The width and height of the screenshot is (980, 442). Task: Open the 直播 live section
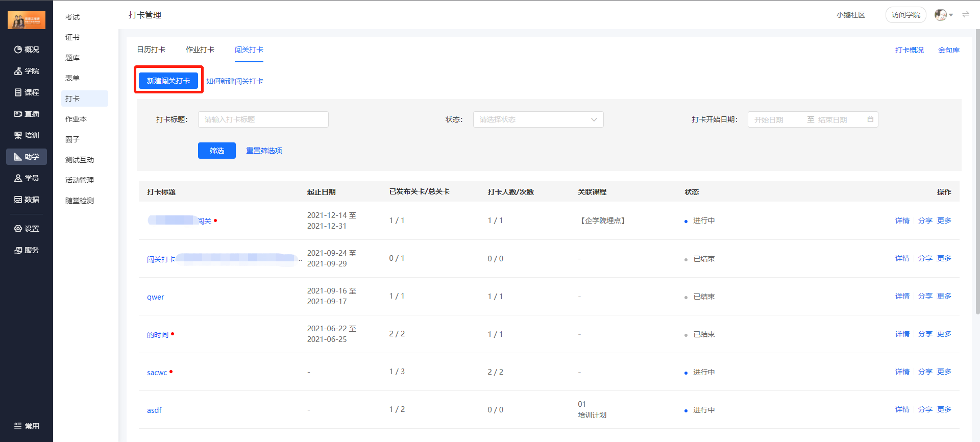point(27,114)
